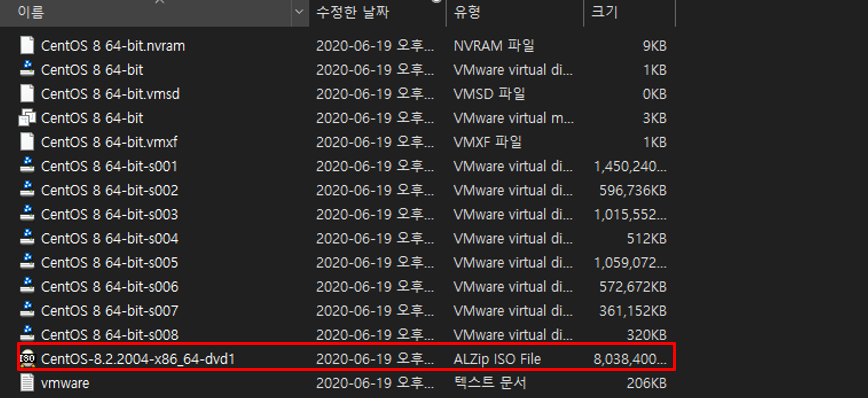
Task: Click the 1,015,552... size value
Action: [x=630, y=214]
